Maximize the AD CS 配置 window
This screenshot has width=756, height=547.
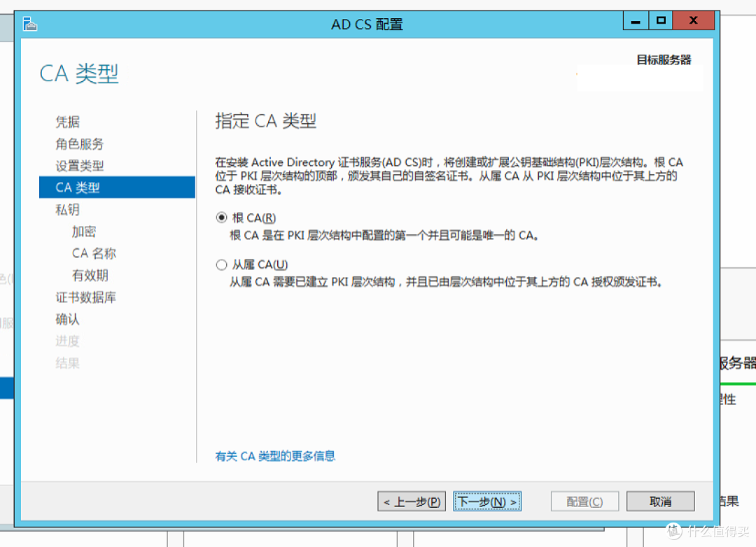tap(659, 20)
